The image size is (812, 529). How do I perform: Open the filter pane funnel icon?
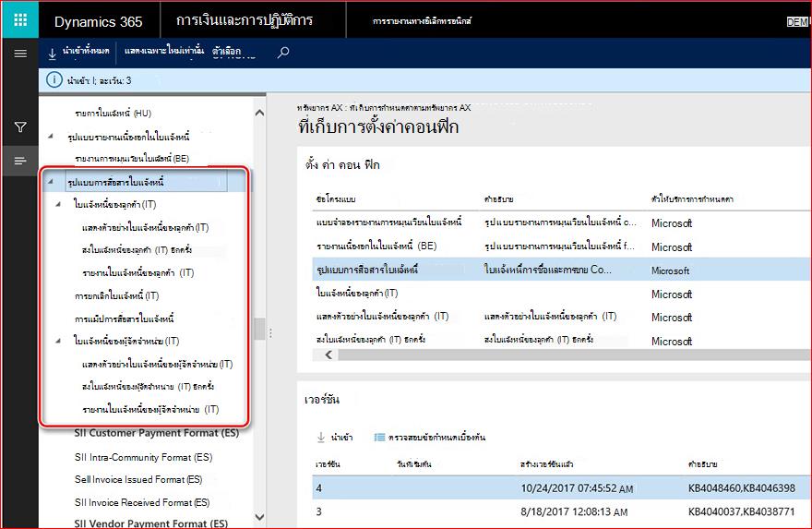pos(20,126)
